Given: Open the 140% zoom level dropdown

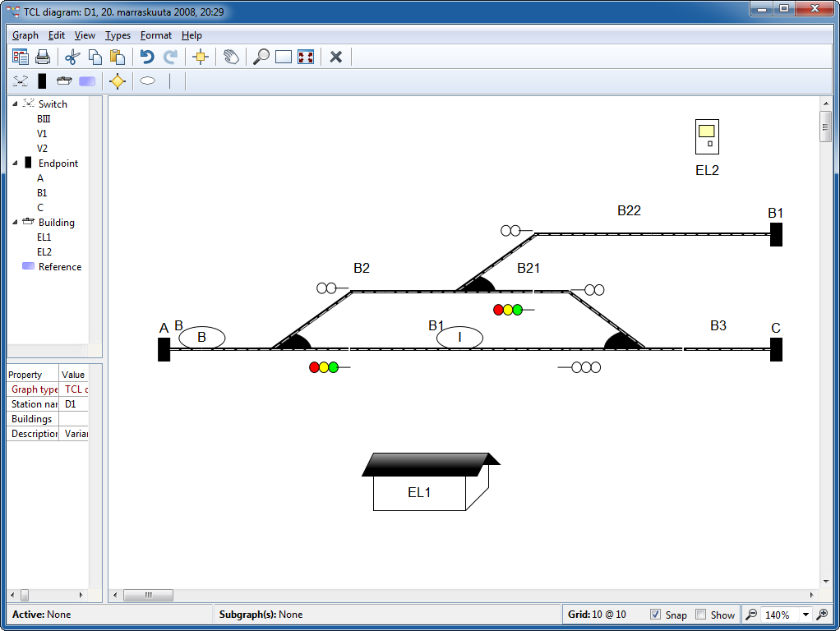Looking at the screenshot, I should pos(805,615).
